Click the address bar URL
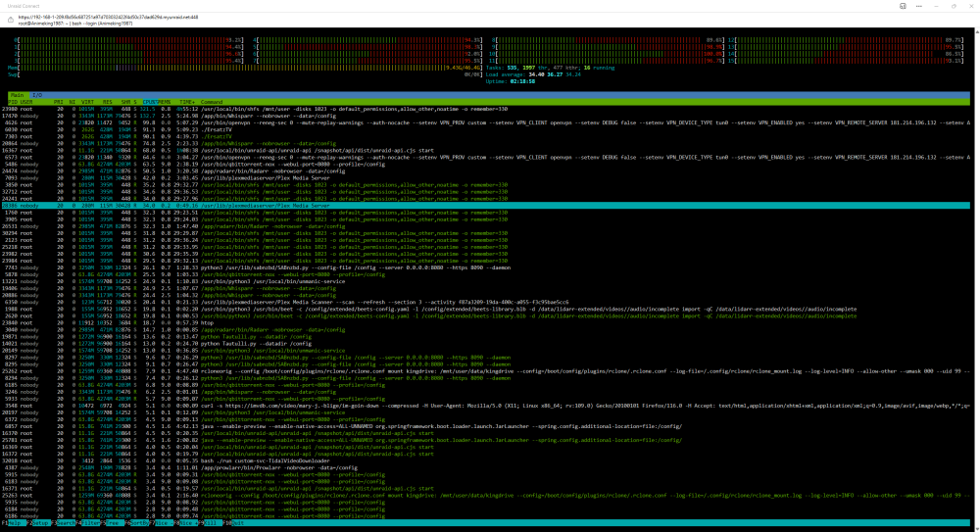 (108, 17)
